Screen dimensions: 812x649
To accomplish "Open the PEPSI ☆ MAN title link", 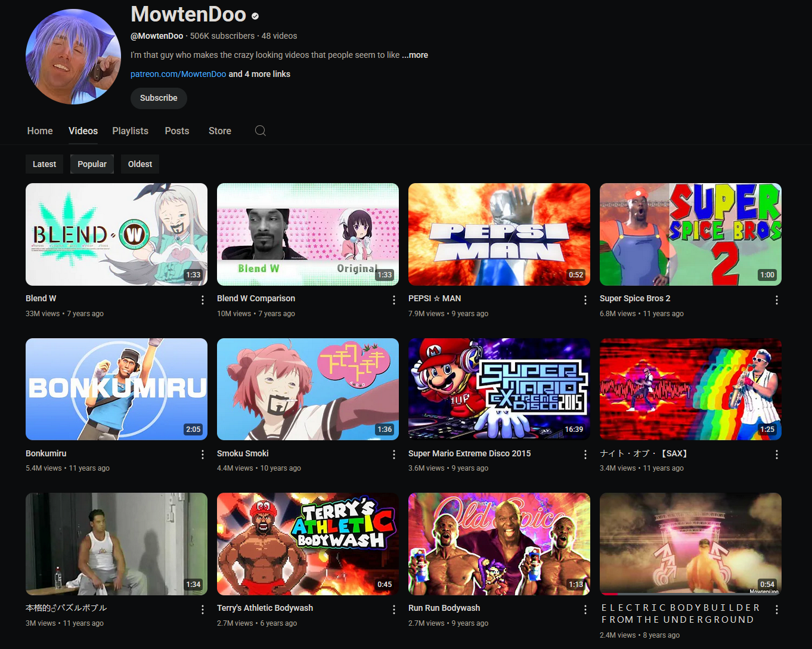I will [x=435, y=298].
